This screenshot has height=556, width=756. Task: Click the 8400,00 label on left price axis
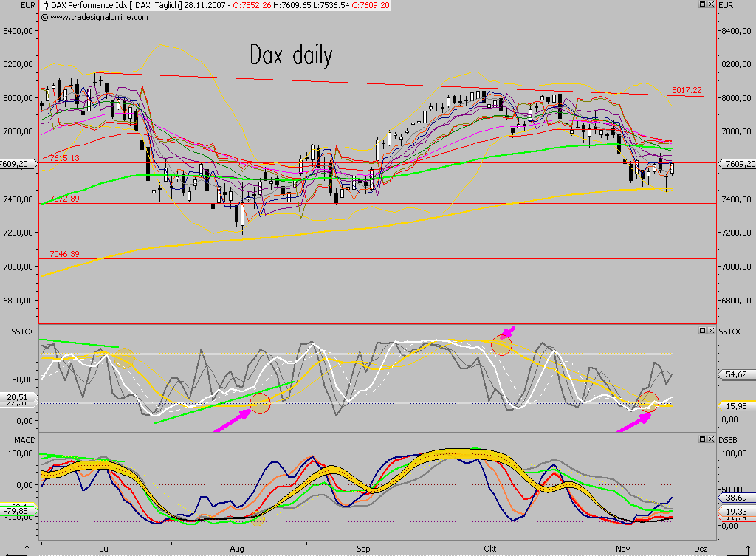coord(18,31)
